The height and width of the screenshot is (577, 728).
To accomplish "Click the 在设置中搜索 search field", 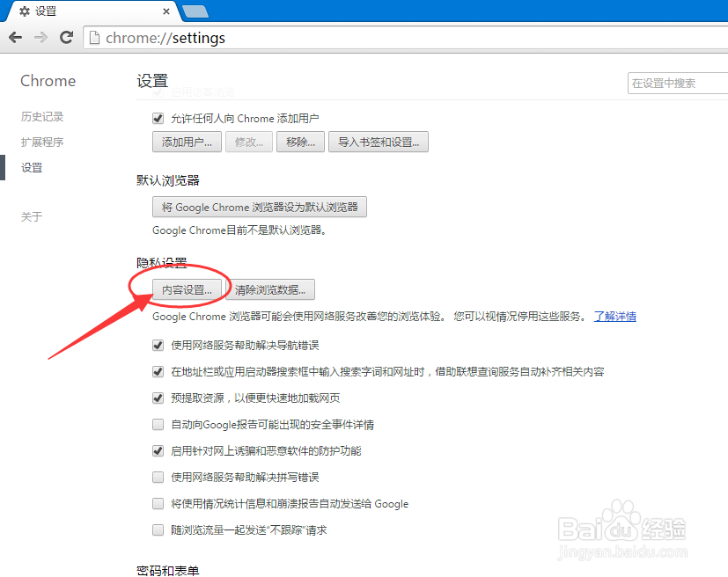I will [x=678, y=83].
